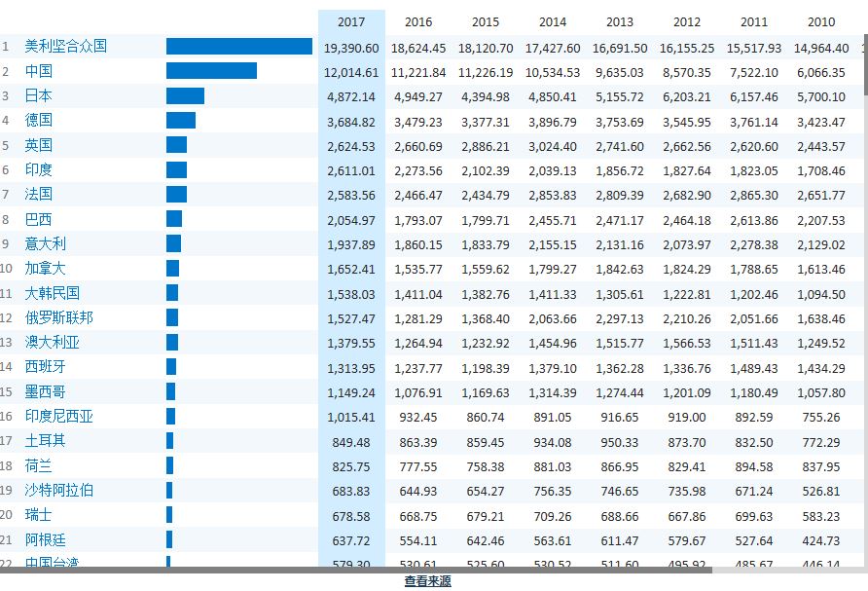Click the 阿根廷 country name
The image size is (868, 591).
[46, 539]
